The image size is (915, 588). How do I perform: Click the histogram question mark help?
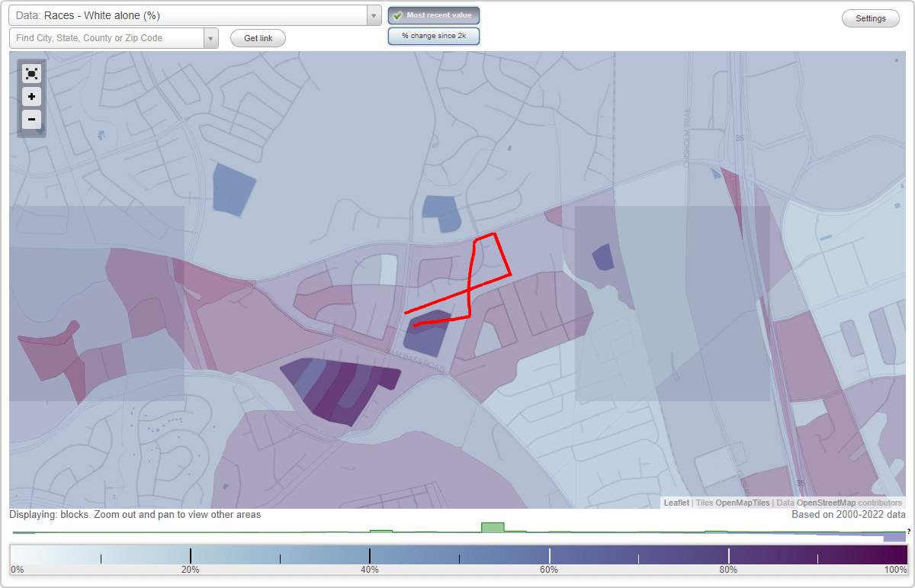908,531
